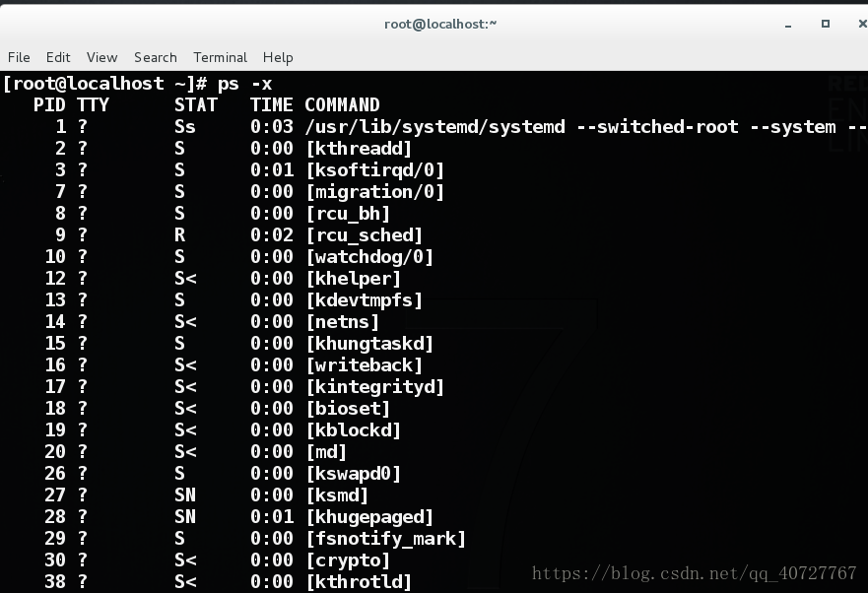
Task: Click the [kthrotld] process name
Action: pos(359,581)
